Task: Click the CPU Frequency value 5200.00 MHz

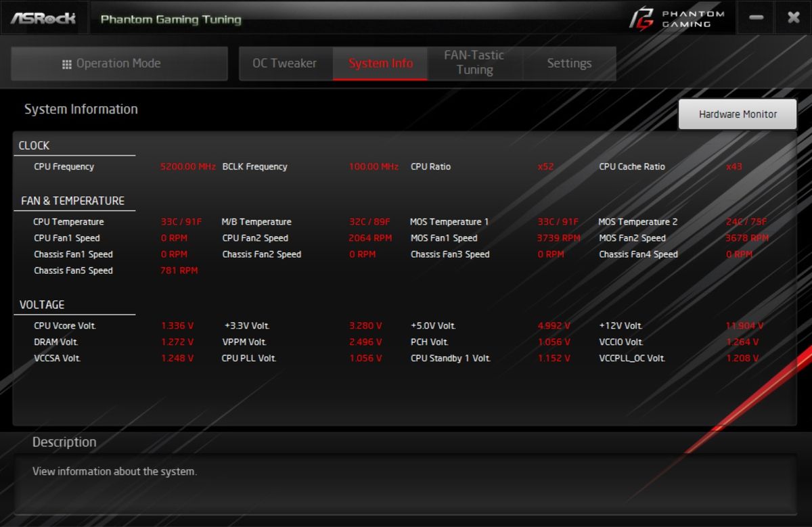Action: tap(188, 166)
